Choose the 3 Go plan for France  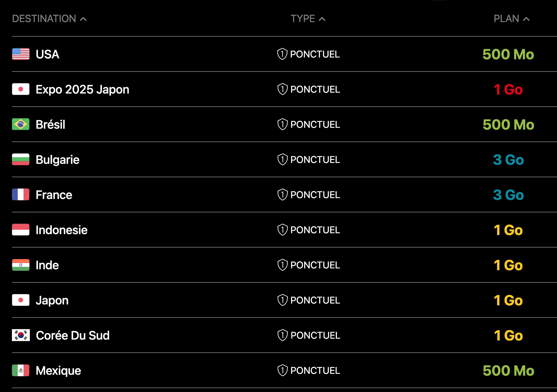point(508,195)
